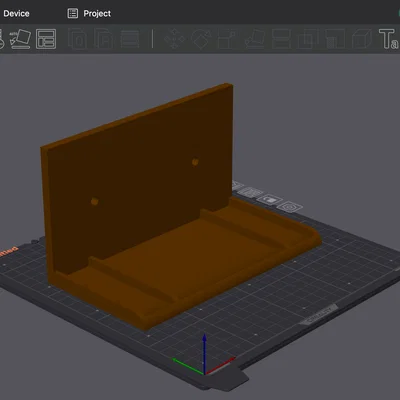Open the plate settings list icon
The width and height of the screenshot is (400, 400).
click(251, 193)
